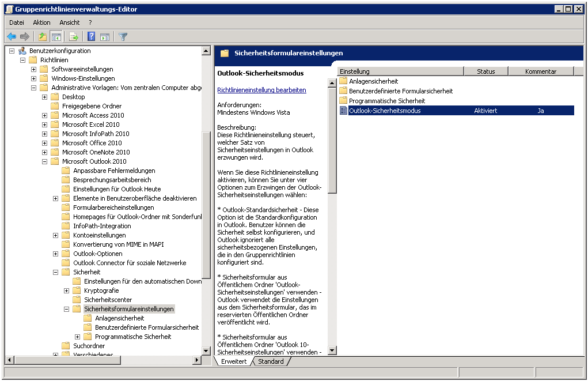The height and width of the screenshot is (381, 588).
Task: Go forward with the right arrow toolbar icon
Action: coord(25,36)
